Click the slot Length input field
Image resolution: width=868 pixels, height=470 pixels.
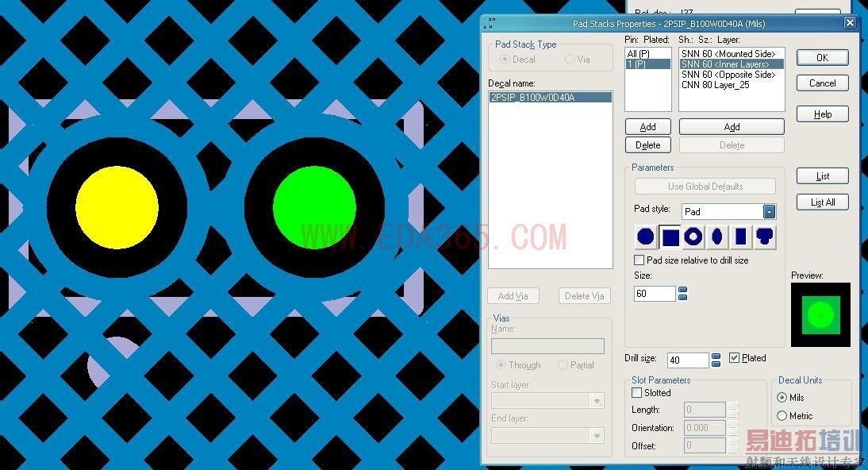click(705, 410)
